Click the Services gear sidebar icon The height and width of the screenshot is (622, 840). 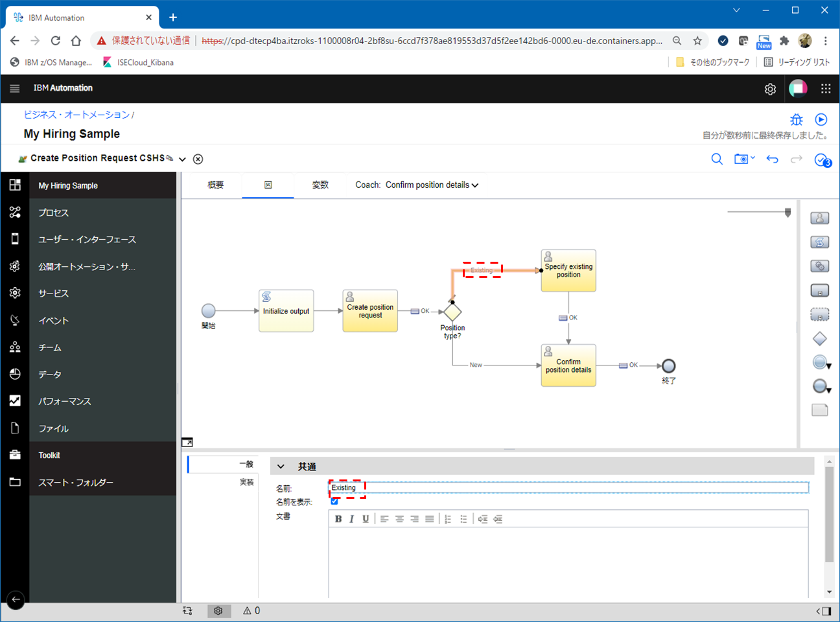[x=15, y=293]
